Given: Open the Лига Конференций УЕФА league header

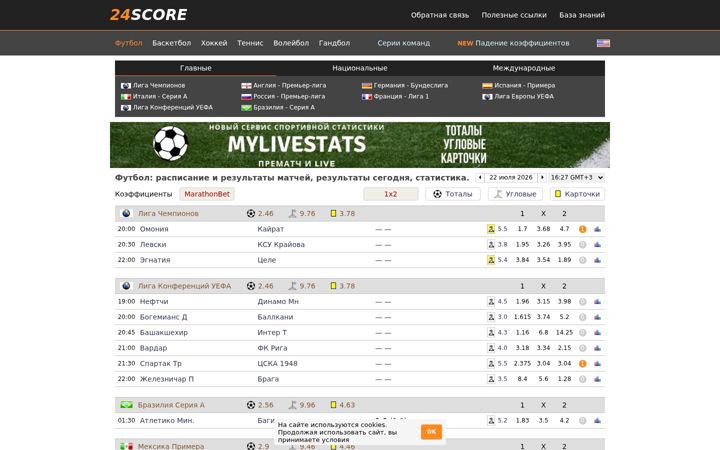Looking at the screenshot, I should click(185, 286).
